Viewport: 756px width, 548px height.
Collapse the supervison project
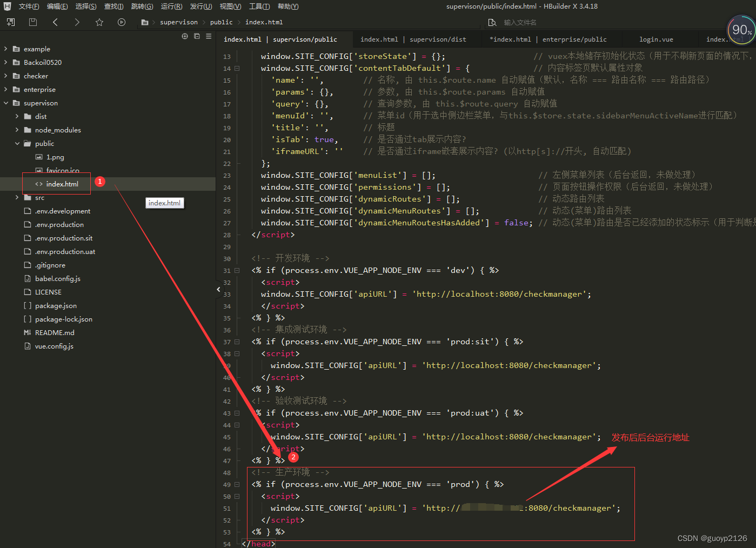(6, 103)
